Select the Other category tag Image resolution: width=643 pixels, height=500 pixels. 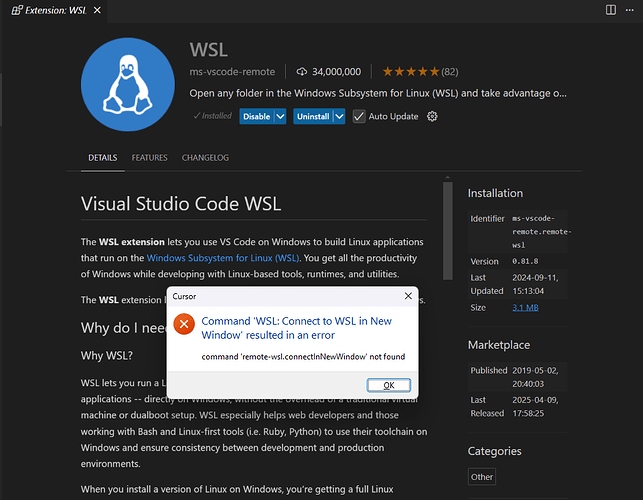point(482,477)
